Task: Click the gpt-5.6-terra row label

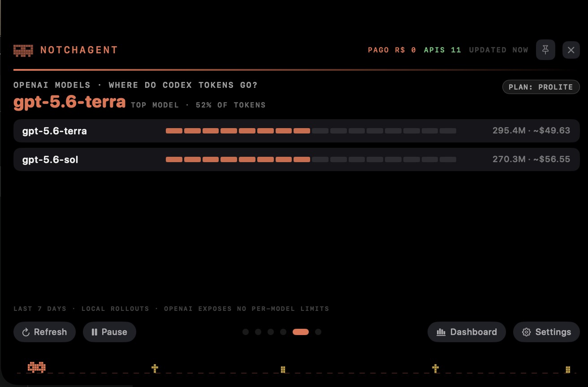Action: click(55, 131)
